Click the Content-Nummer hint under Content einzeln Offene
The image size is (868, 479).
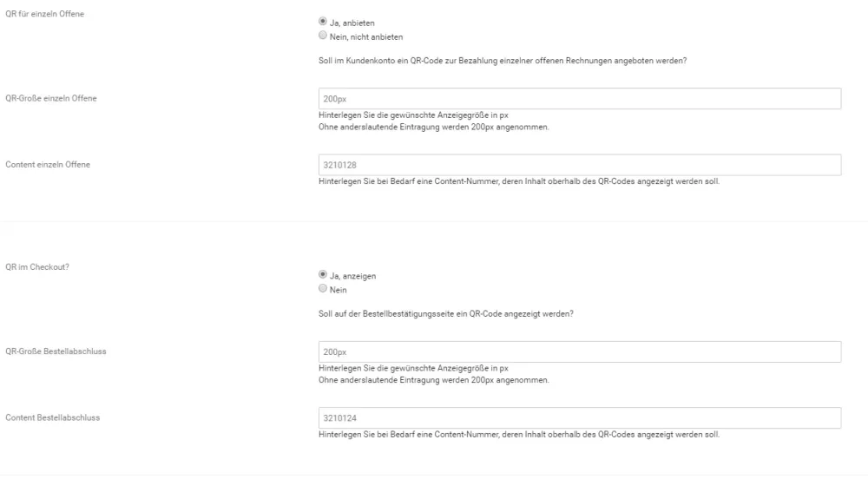click(x=519, y=181)
